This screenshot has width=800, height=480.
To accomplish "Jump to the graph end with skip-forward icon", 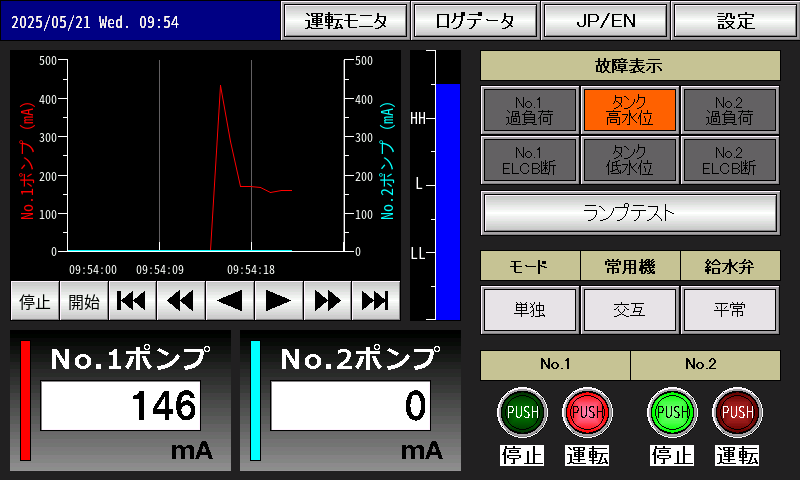I will [376, 301].
